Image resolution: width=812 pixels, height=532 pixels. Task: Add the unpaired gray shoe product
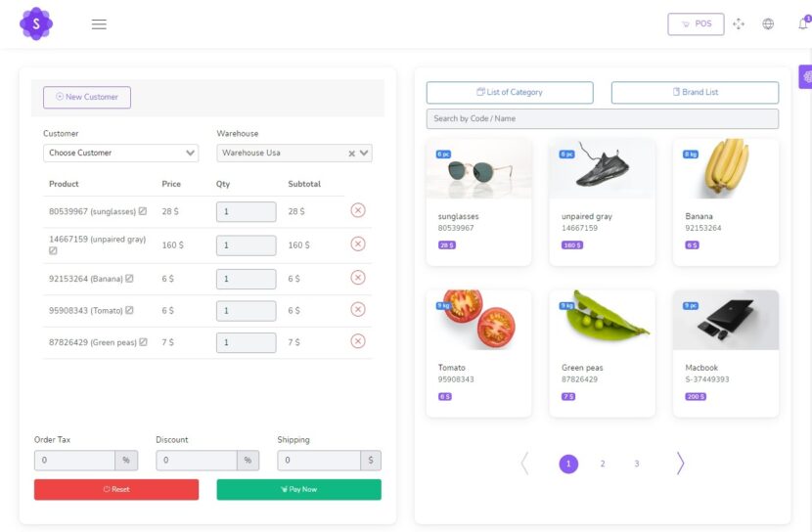click(x=602, y=201)
